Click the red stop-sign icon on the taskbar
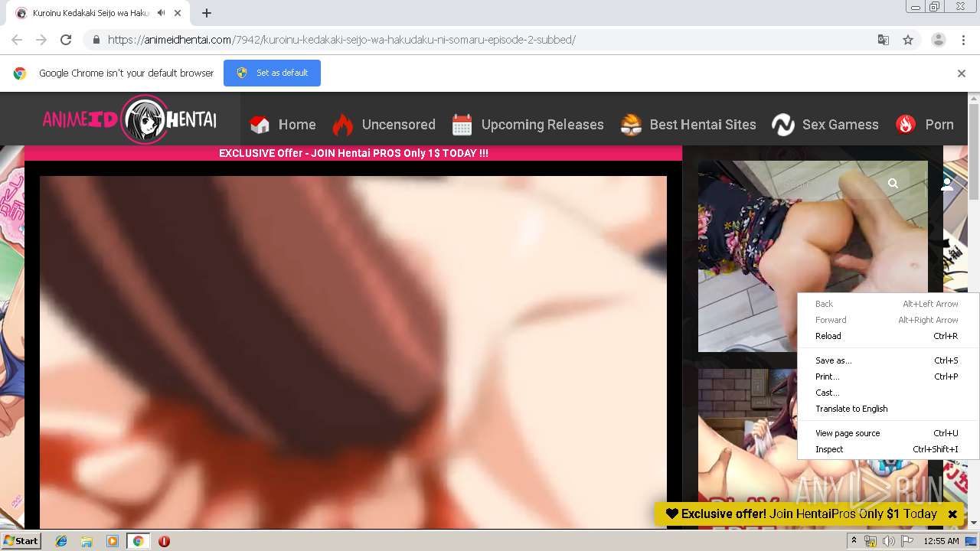980x551 pixels. [164, 541]
